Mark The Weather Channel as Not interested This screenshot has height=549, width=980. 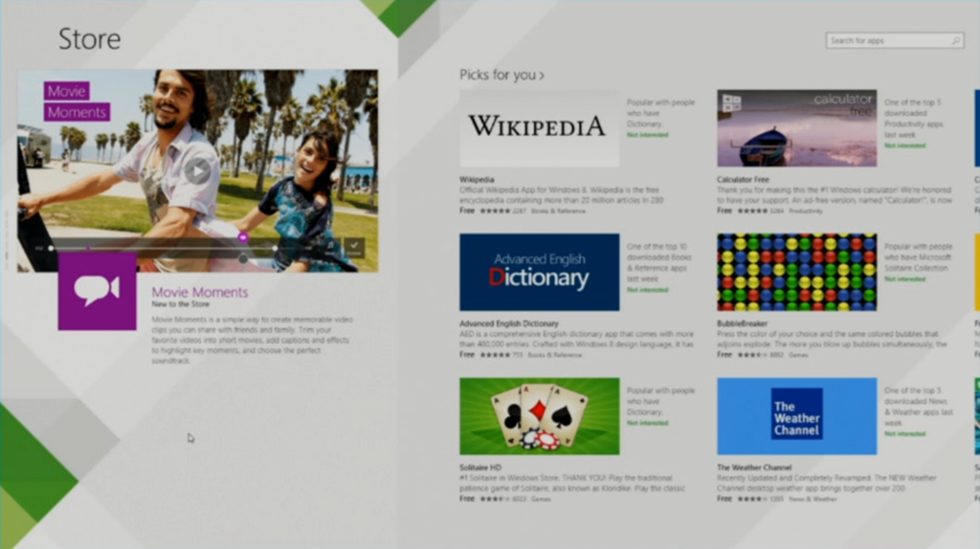[x=904, y=433]
